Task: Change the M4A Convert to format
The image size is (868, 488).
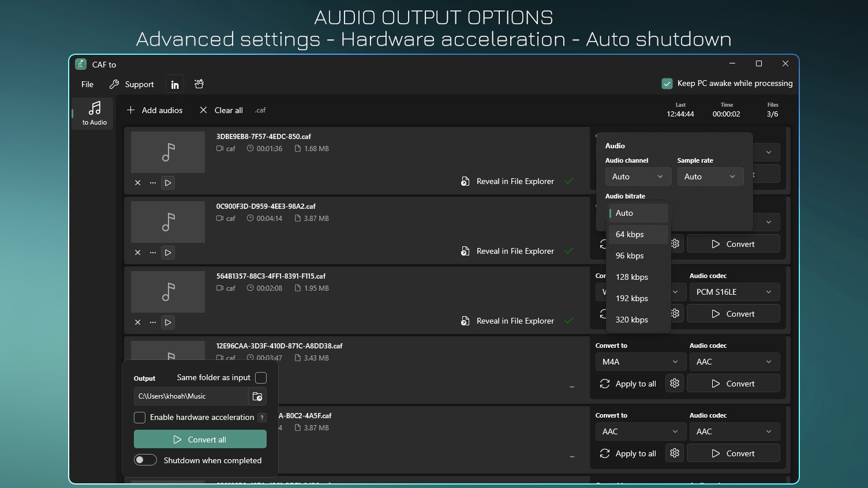Action: point(640,361)
